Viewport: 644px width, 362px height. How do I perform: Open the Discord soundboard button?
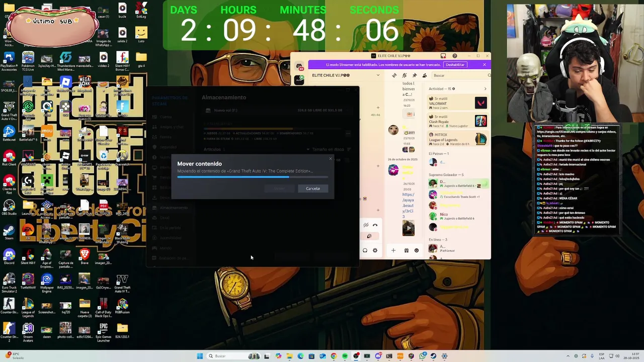coord(369,236)
